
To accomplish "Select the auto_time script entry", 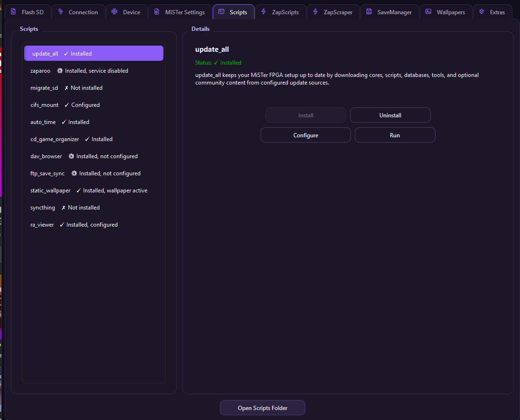I will click(x=94, y=122).
